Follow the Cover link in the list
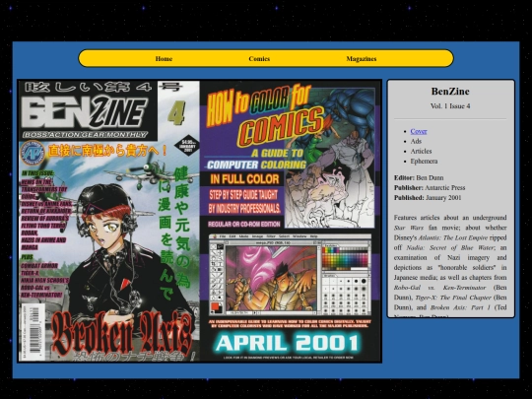Screen dimensions: 532x399 (x=419, y=131)
